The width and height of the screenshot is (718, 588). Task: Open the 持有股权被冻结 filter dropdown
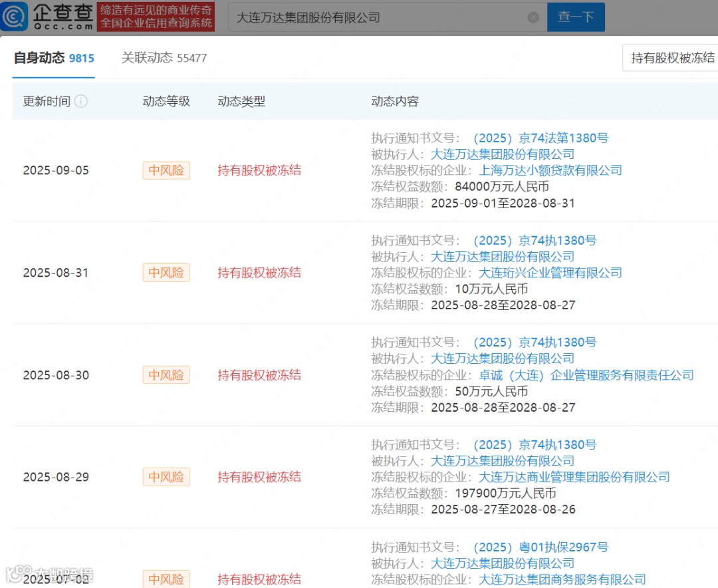[x=670, y=58]
